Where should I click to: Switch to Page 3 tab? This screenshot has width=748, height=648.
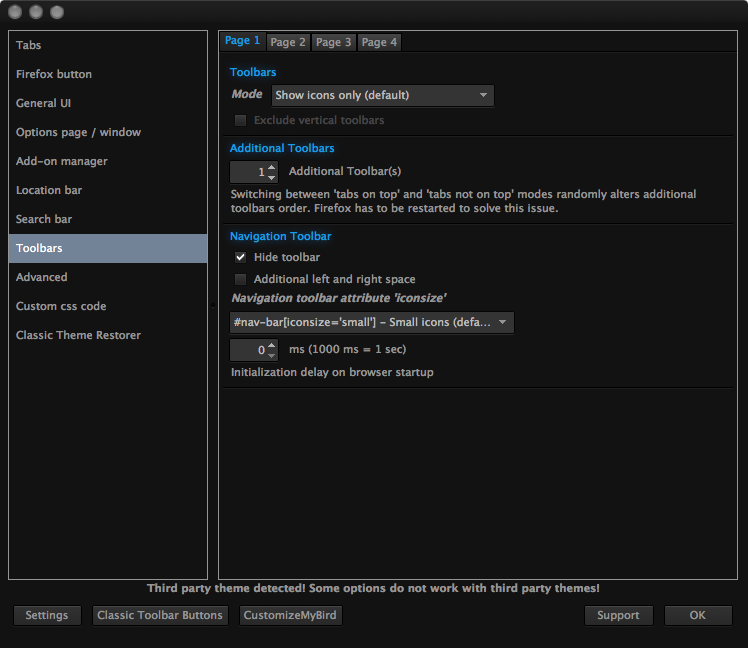click(333, 42)
